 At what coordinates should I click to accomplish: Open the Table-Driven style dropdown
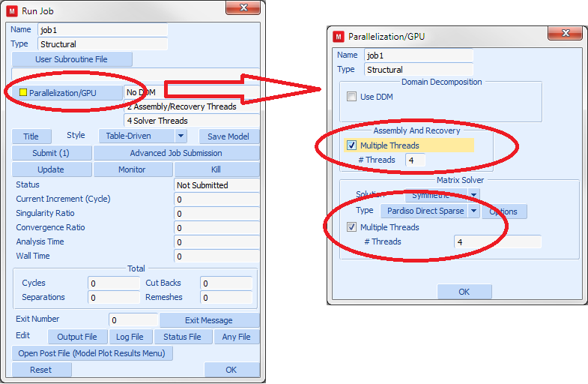point(181,136)
